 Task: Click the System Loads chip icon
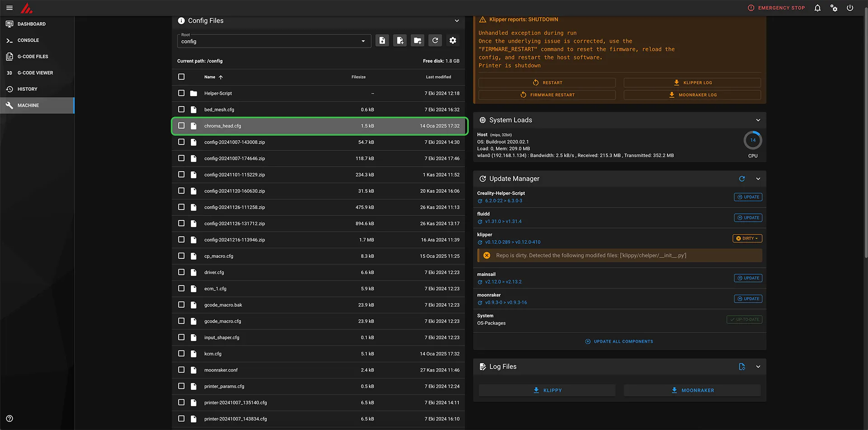[x=482, y=120]
